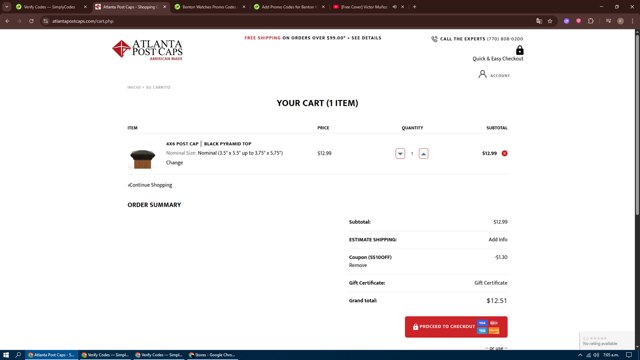Click the Your Cart (1 Item) heading
Screen dimensions: 640x360
point(318,103)
